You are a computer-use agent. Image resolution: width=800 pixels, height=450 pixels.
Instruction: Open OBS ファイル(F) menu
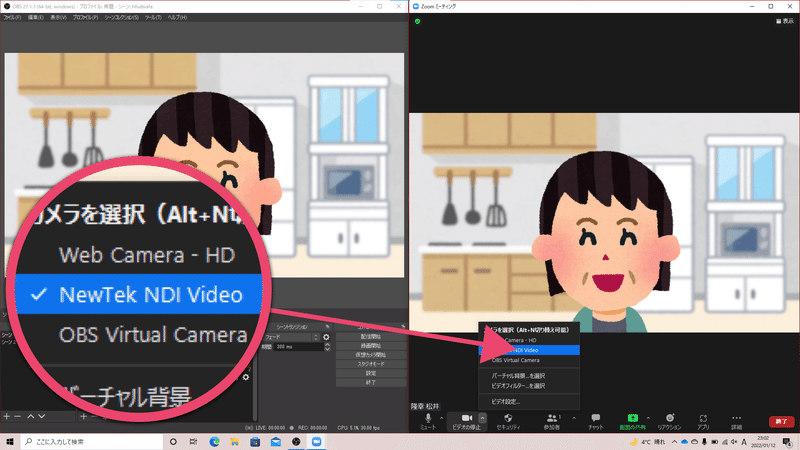(12, 17)
